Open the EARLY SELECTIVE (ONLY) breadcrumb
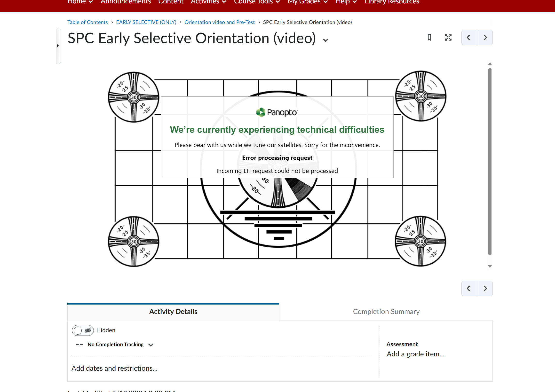This screenshot has height=392, width=555. pos(146,22)
